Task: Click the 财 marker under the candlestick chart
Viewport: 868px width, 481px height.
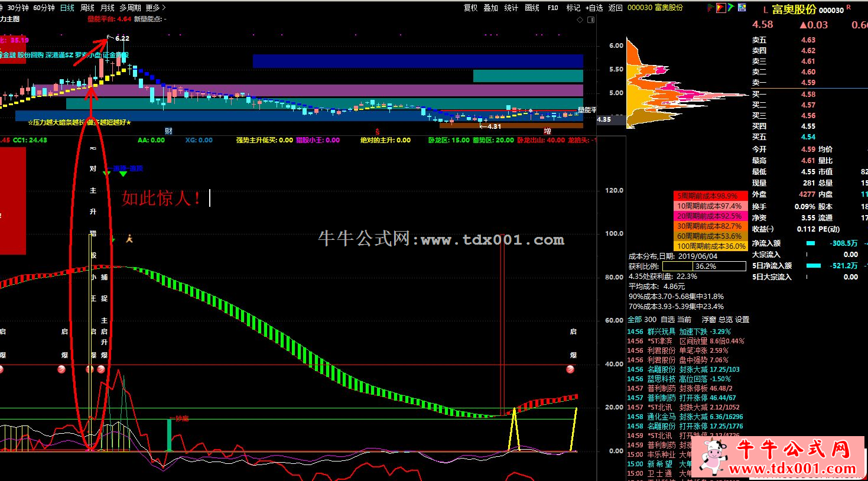Action: pos(168,131)
